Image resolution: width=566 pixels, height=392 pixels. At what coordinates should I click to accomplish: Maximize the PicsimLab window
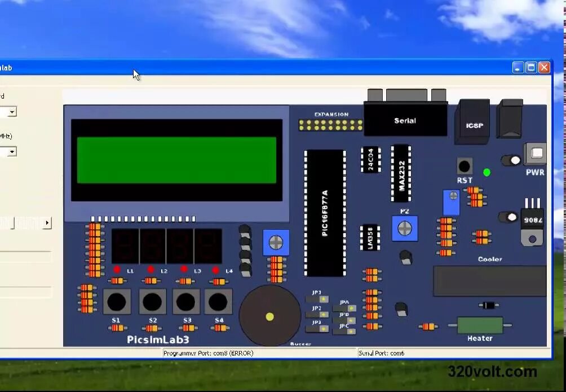[531, 68]
